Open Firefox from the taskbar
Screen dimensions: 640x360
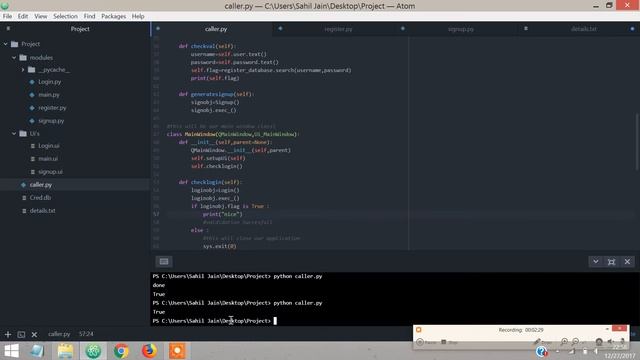149,351
